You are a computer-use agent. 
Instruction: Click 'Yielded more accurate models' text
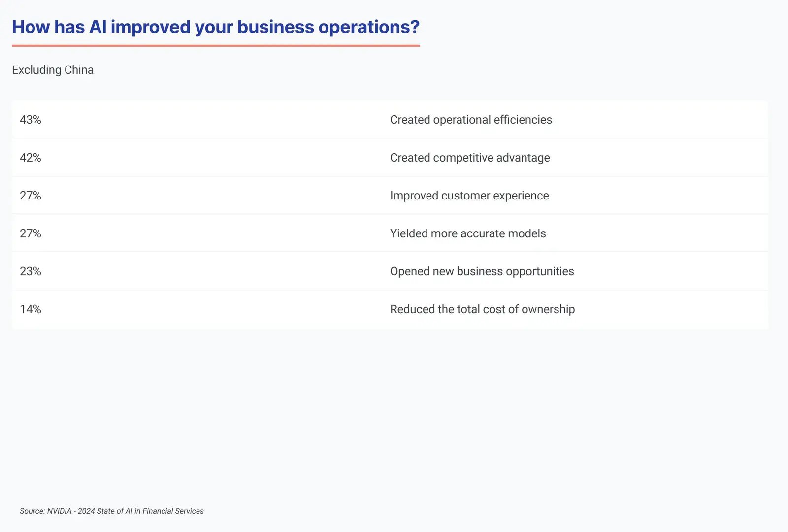[x=468, y=233]
